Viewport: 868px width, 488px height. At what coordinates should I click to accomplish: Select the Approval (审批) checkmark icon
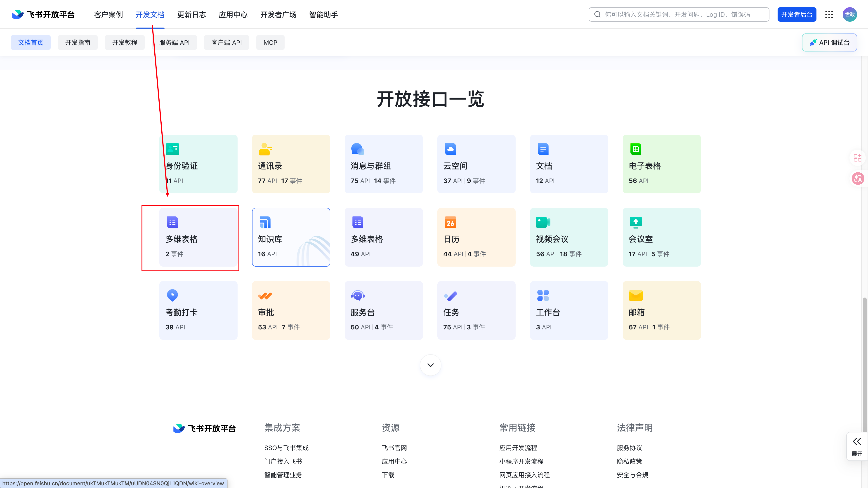[265, 296]
